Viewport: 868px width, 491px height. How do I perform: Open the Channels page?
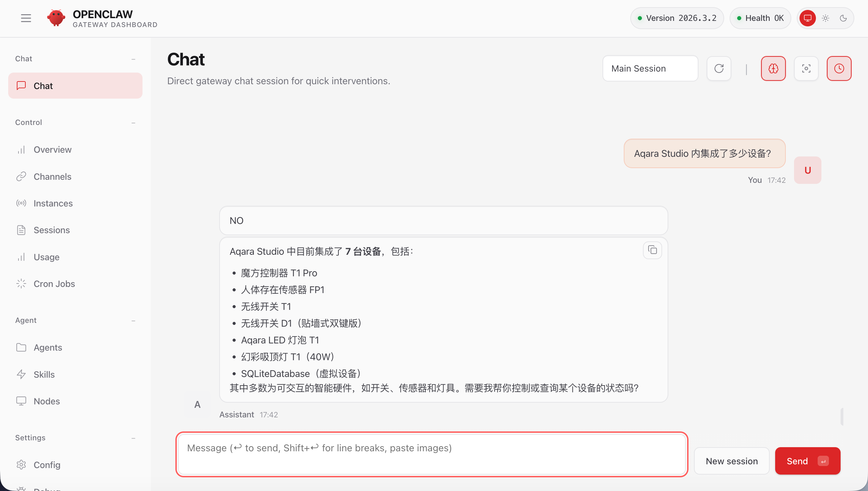52,177
